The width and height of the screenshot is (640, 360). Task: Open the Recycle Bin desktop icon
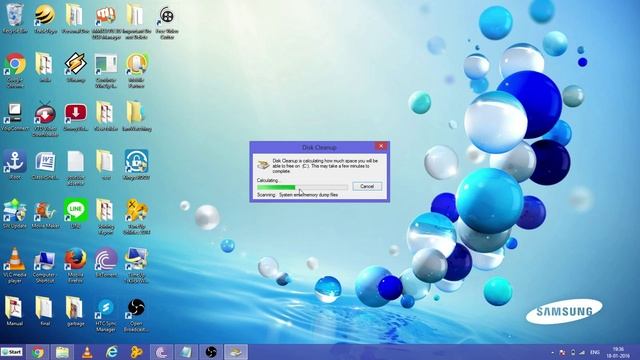point(15,19)
